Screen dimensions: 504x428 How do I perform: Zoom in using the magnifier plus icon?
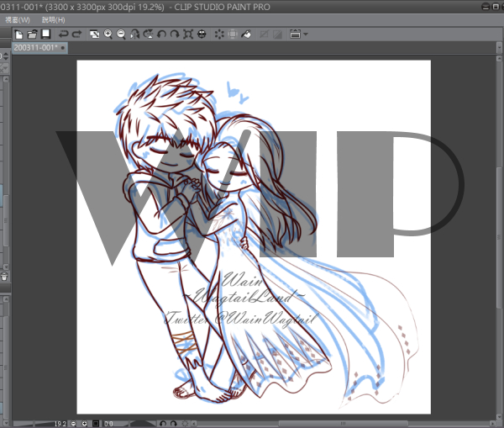108,34
